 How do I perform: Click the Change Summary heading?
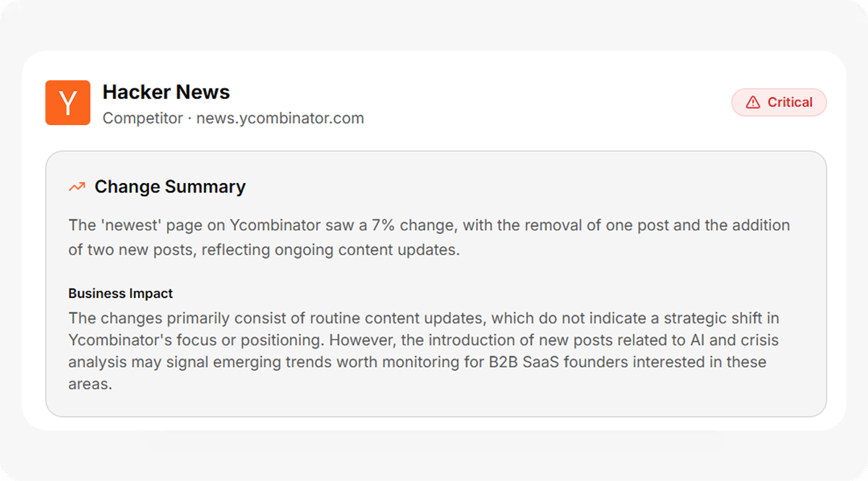(170, 187)
